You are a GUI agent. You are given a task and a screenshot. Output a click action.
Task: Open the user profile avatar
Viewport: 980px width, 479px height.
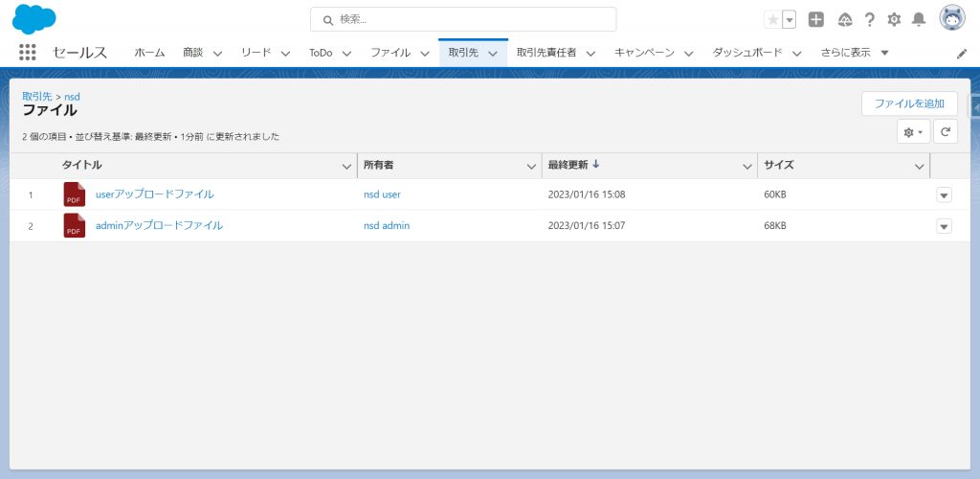click(x=951, y=19)
